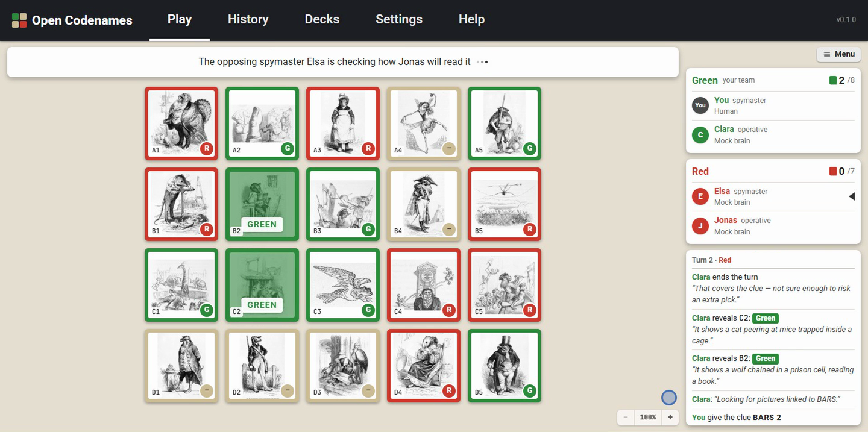
Task: Select card C4 clock picture
Action: click(424, 285)
